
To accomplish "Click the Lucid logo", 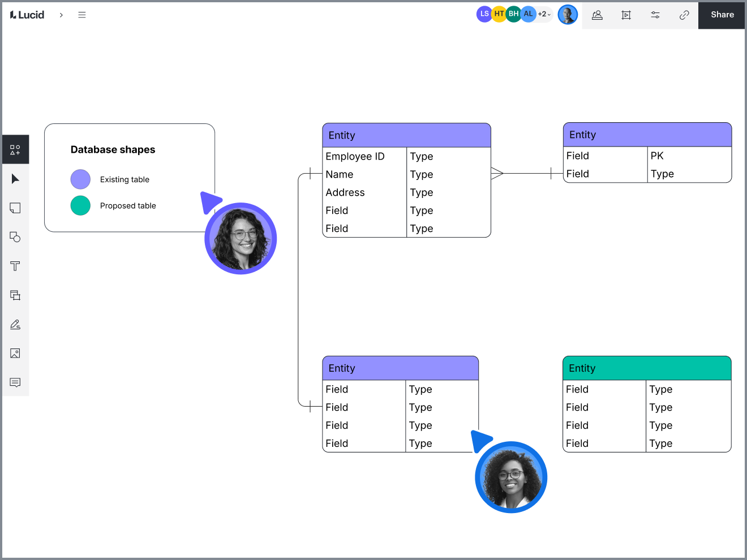I will [27, 15].
